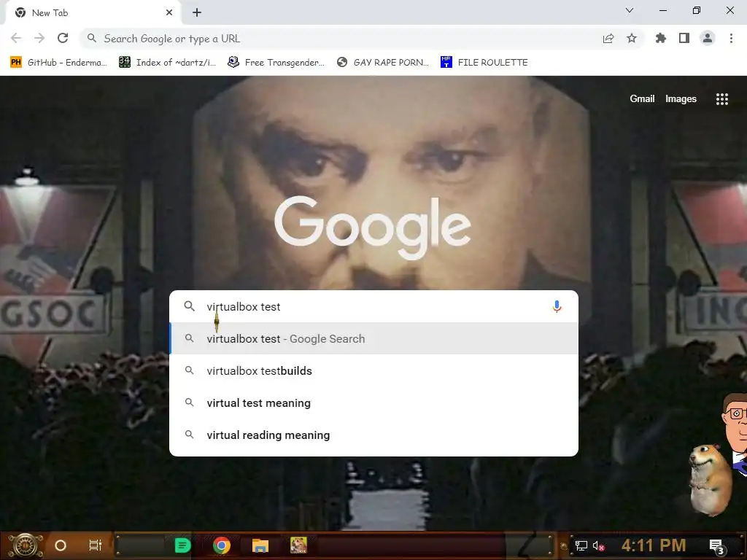
Task: Select 'virtualbox test - Google Search' suggestion
Action: tap(374, 338)
